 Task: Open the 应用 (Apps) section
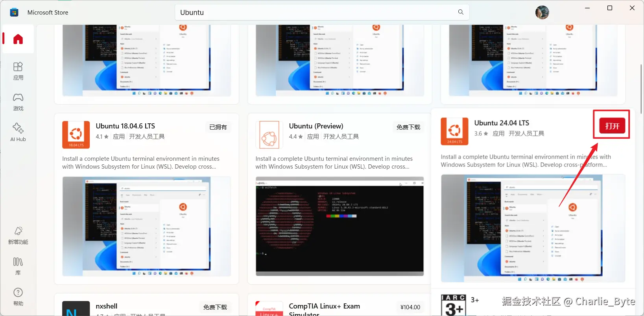18,71
